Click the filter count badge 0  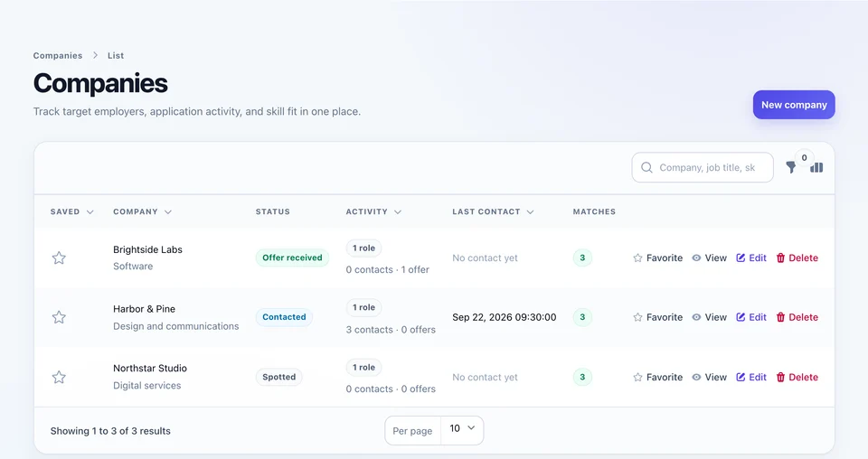point(805,157)
